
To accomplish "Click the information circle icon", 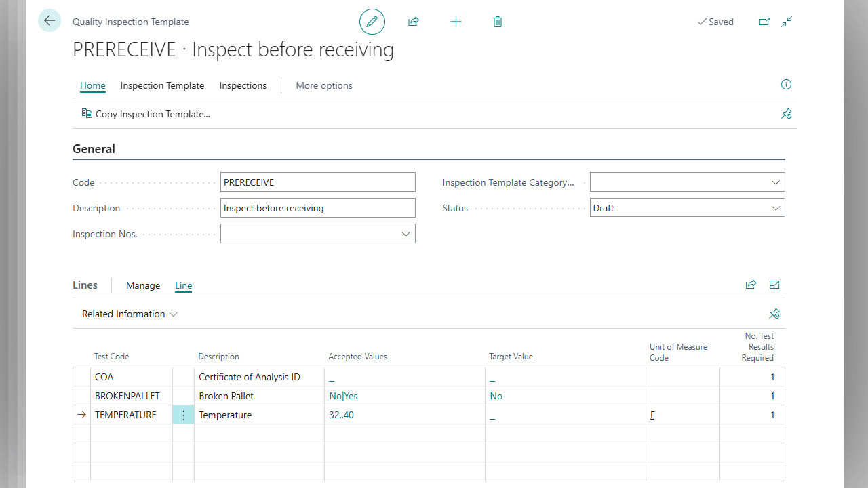I will pos(786,85).
